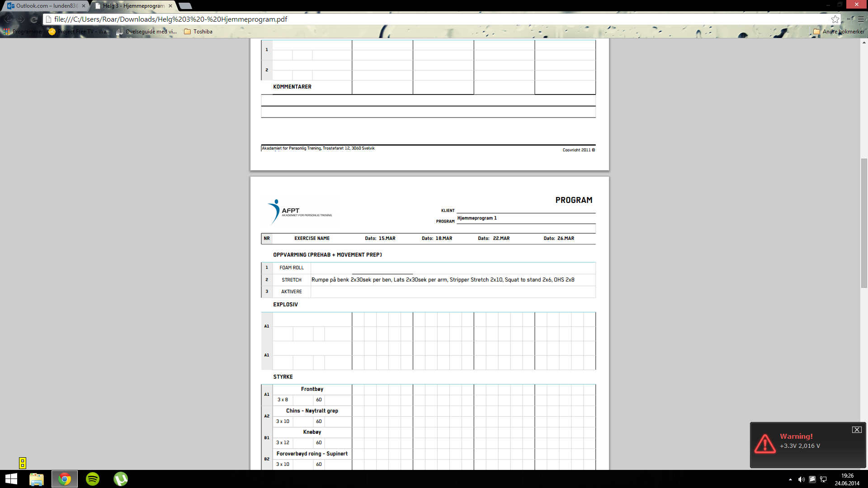Close the Helg 3 Hjemmeprogram tab
Viewport: 868px width, 488px height.
pos(170,6)
